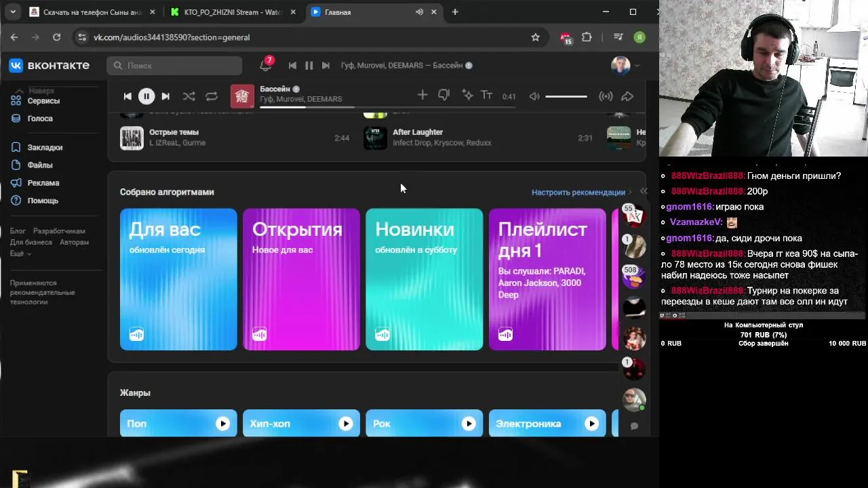
Task: Open chat contact with 508 badge
Action: 634,277
